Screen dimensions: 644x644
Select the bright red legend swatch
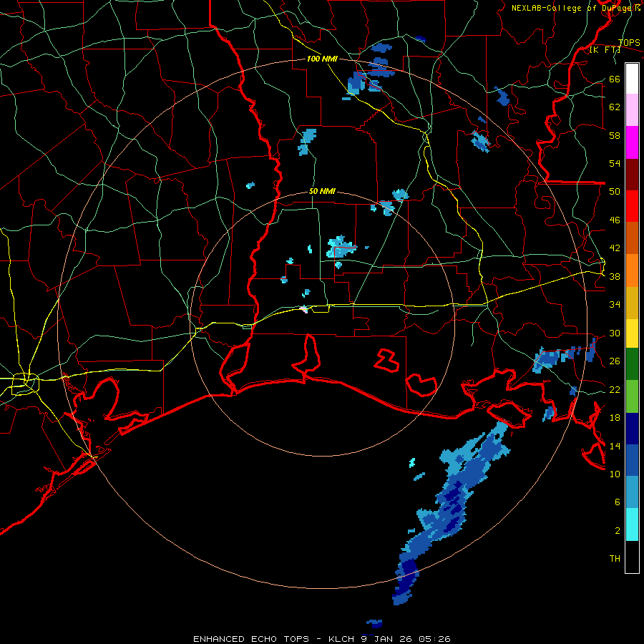point(632,206)
